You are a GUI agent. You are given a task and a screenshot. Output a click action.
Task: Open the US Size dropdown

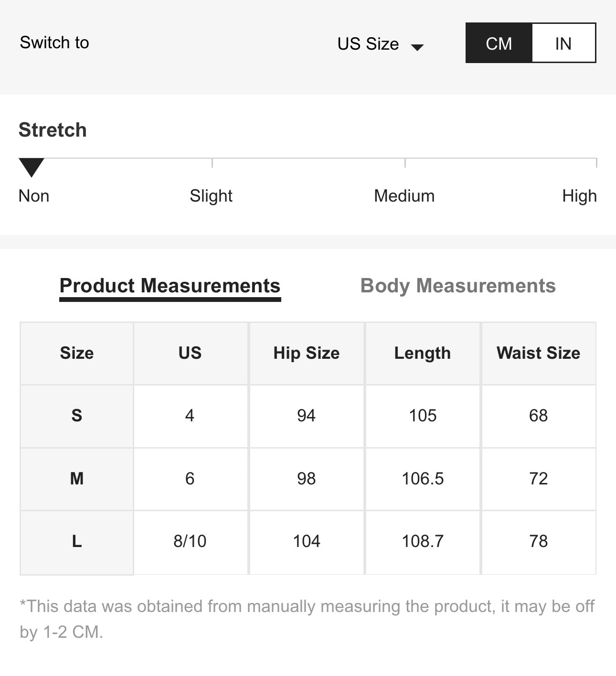368,44
